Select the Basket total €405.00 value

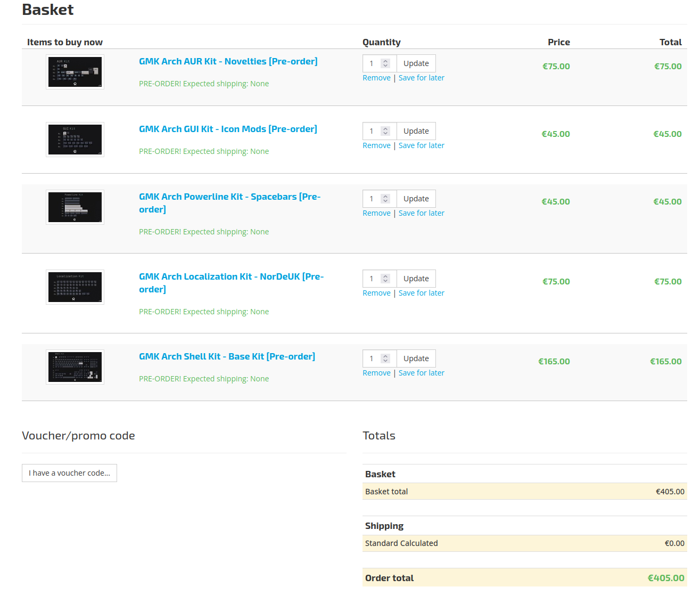670,492
